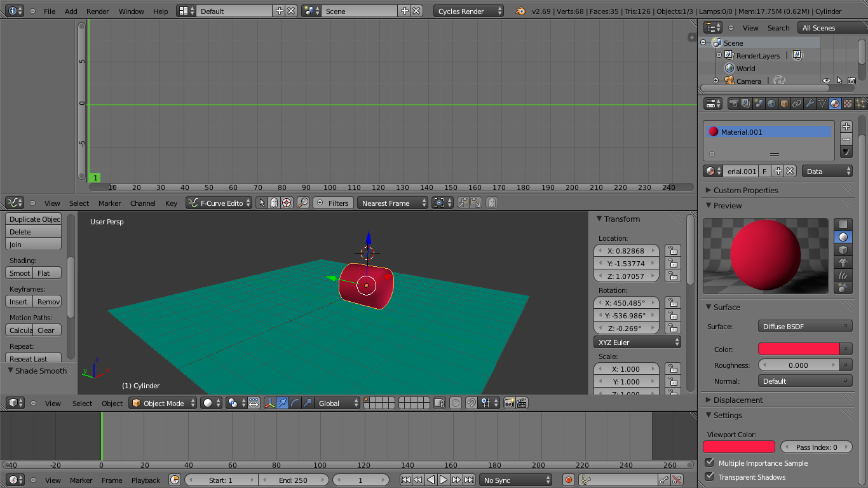Image resolution: width=868 pixels, height=488 pixels.
Task: Open the Modifiers wrench icon
Action: (811, 103)
